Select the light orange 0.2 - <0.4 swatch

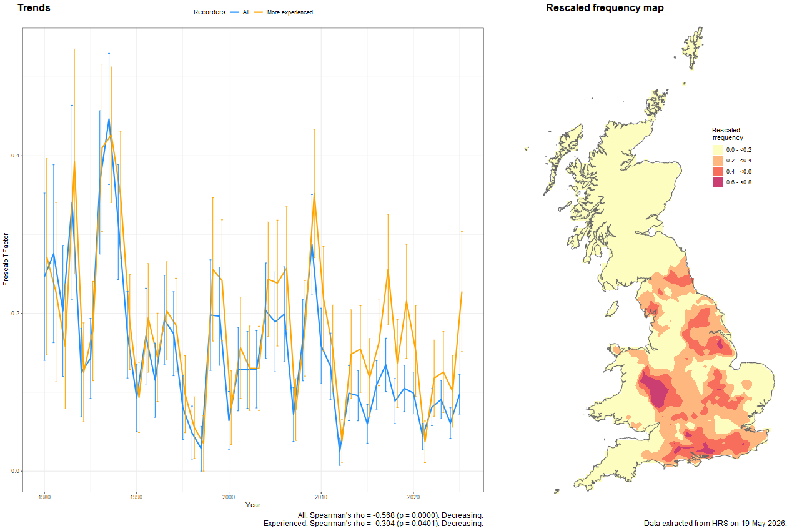click(x=718, y=161)
